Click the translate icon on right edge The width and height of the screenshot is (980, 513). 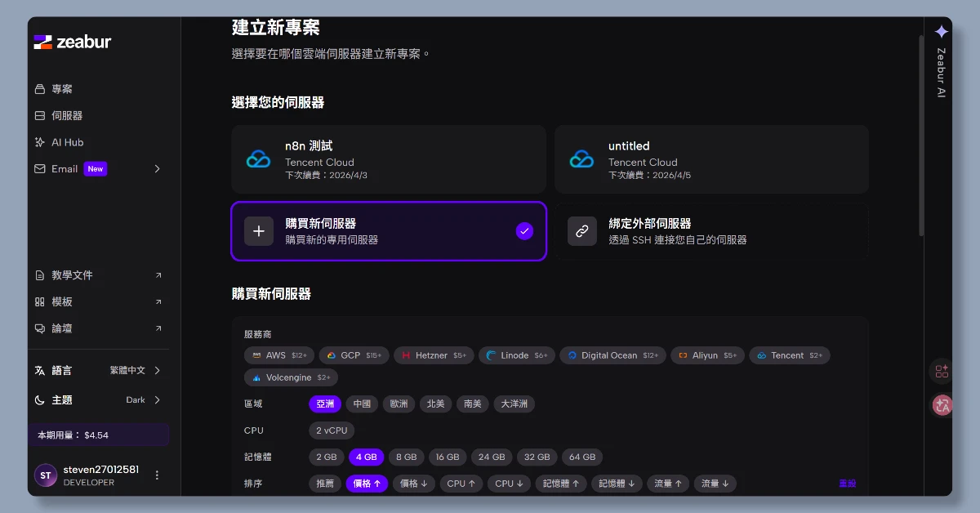(x=942, y=404)
